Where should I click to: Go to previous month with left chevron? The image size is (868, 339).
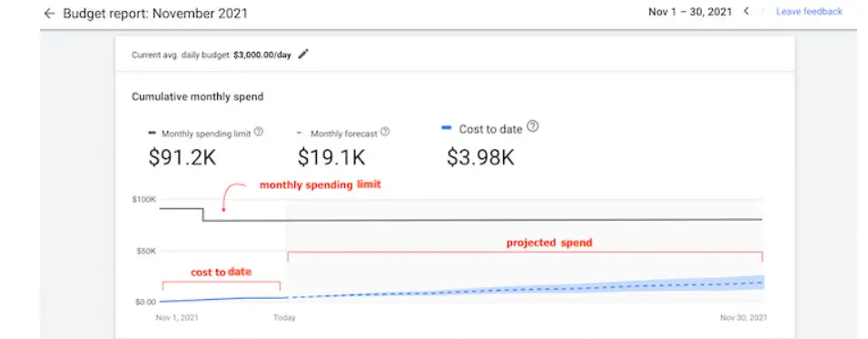(x=746, y=11)
